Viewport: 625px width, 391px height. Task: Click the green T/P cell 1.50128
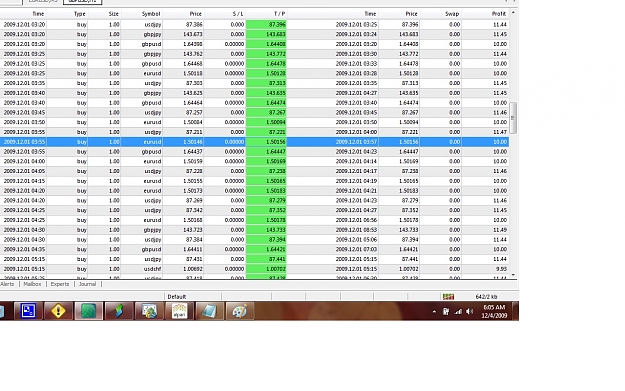[x=266, y=73]
